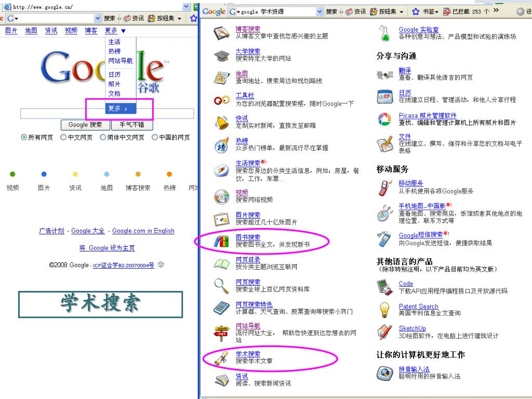Screen dimensions: 532x399
Task: Click the 网页目录 open book icon
Action: (221, 263)
